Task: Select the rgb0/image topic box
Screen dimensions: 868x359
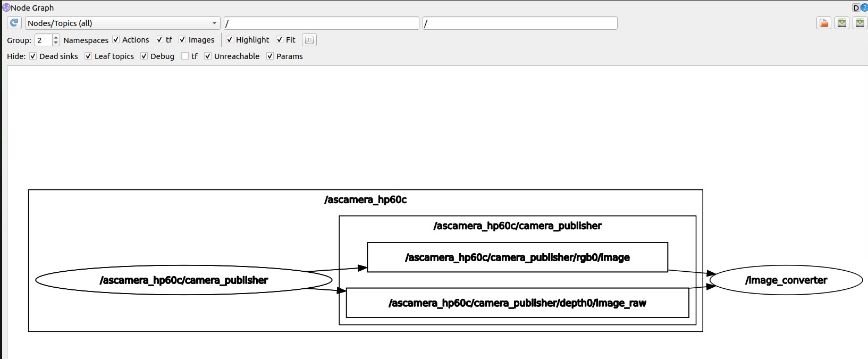Action: tap(517, 257)
